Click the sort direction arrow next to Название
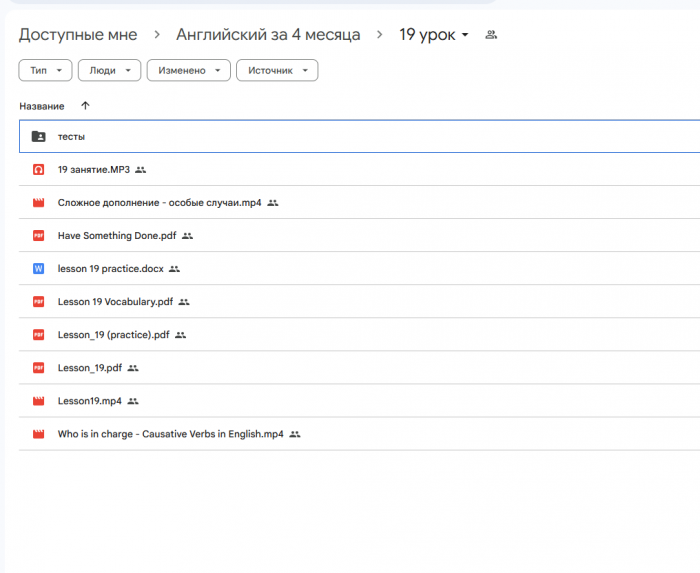This screenshot has height=573, width=700. [85, 106]
